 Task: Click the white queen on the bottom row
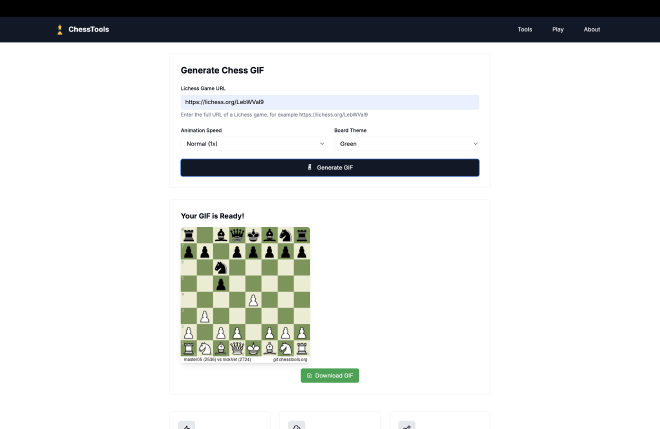pyautogui.click(x=237, y=348)
